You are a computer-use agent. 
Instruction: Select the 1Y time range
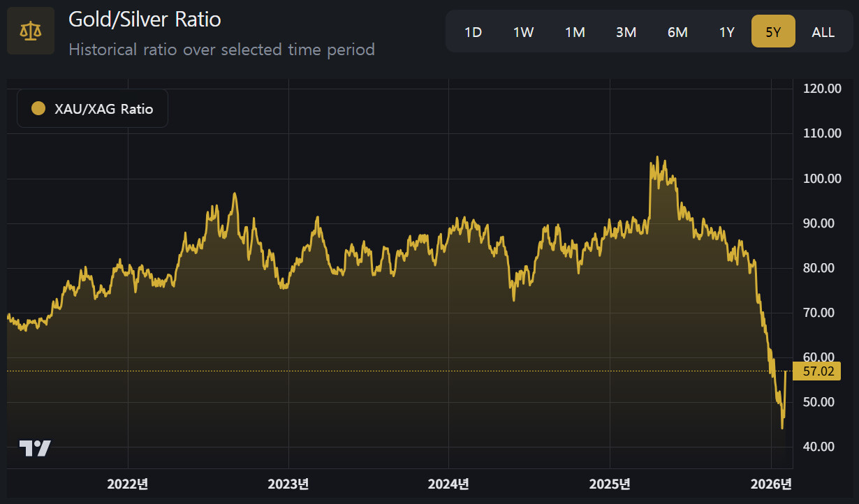point(727,32)
